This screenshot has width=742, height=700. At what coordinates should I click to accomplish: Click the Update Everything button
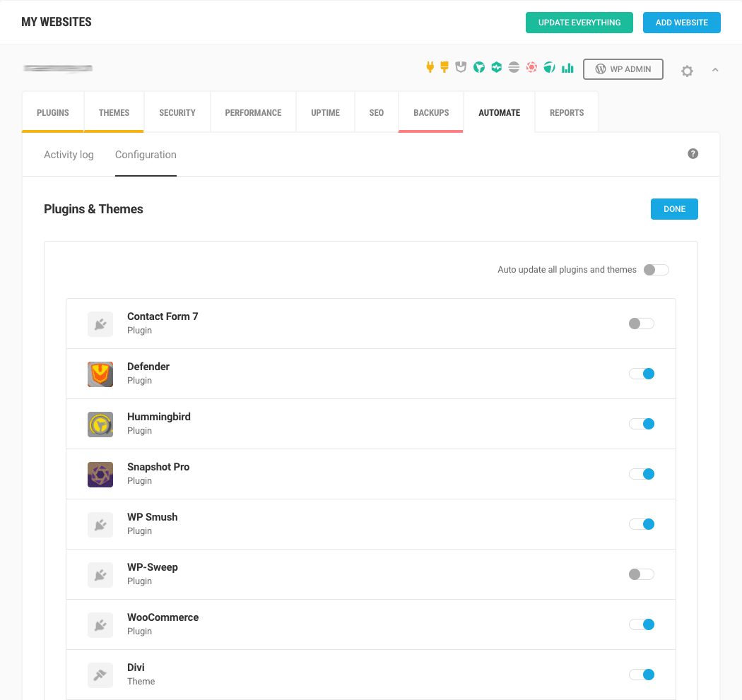pos(579,23)
